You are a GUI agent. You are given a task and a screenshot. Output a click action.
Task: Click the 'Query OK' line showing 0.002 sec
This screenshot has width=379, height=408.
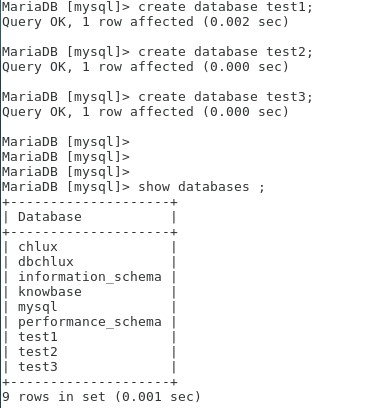[145, 22]
